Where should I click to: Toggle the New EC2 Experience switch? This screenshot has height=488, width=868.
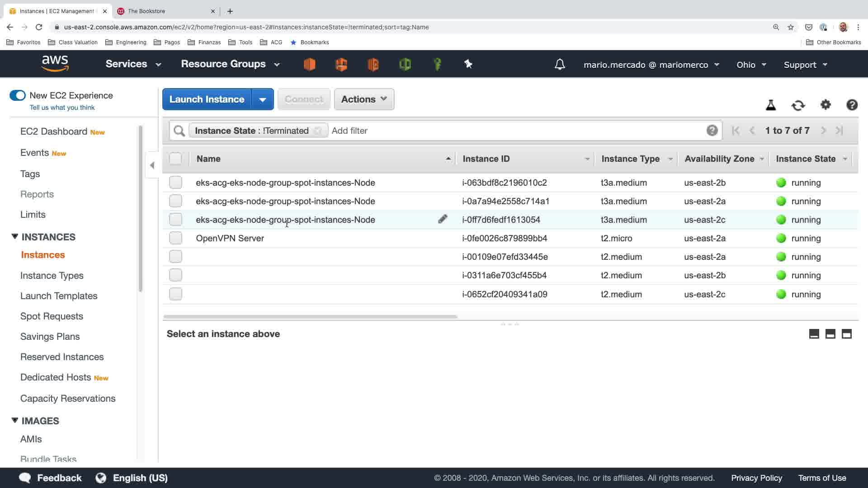18,95
